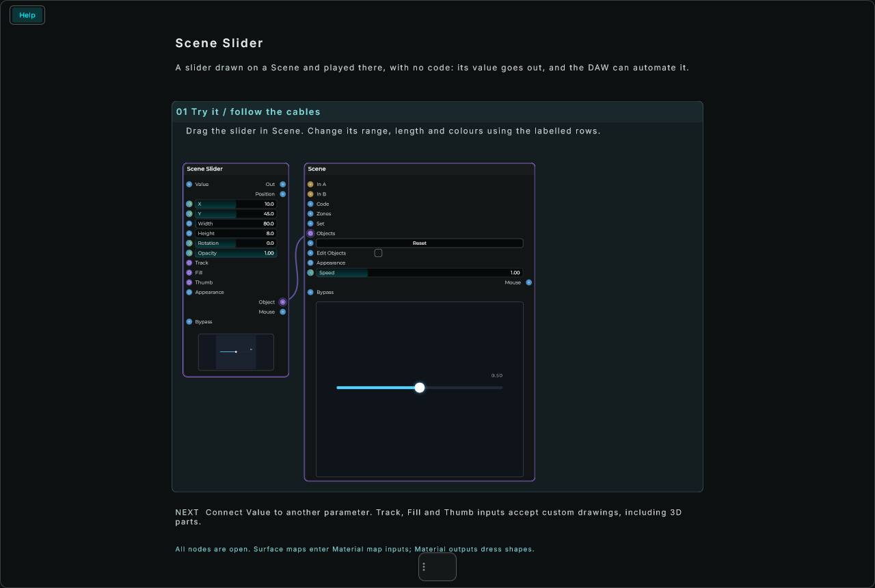The height and width of the screenshot is (588, 875).
Task: Click the port beside the Reset button
Action: [x=310, y=243]
